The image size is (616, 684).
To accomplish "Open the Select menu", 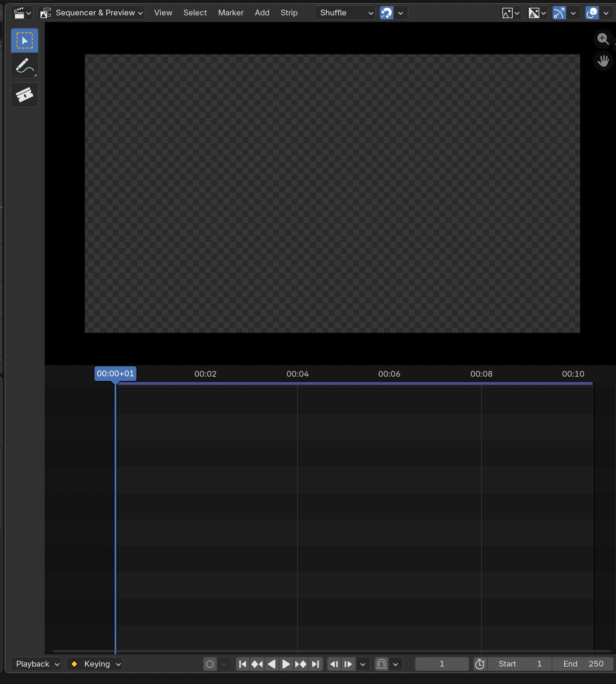I will [x=195, y=13].
